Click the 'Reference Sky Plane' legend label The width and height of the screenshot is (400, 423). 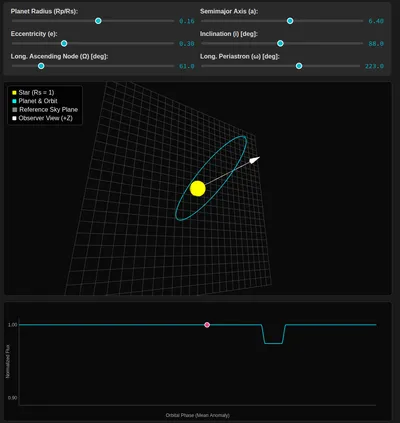coord(48,110)
